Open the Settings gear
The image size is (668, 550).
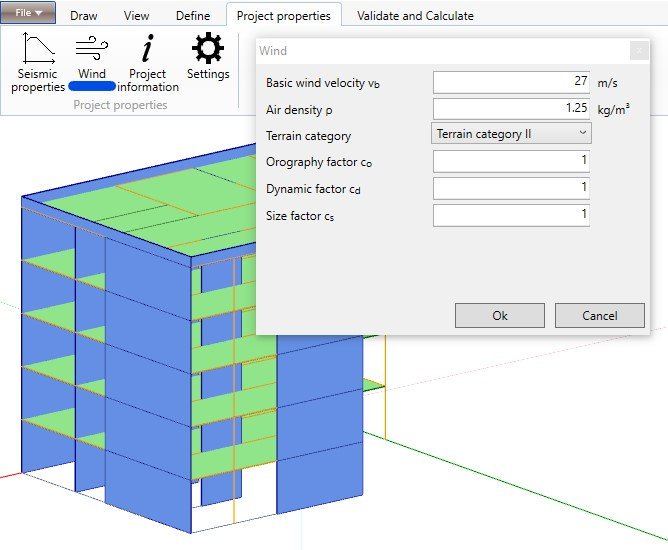(208, 56)
